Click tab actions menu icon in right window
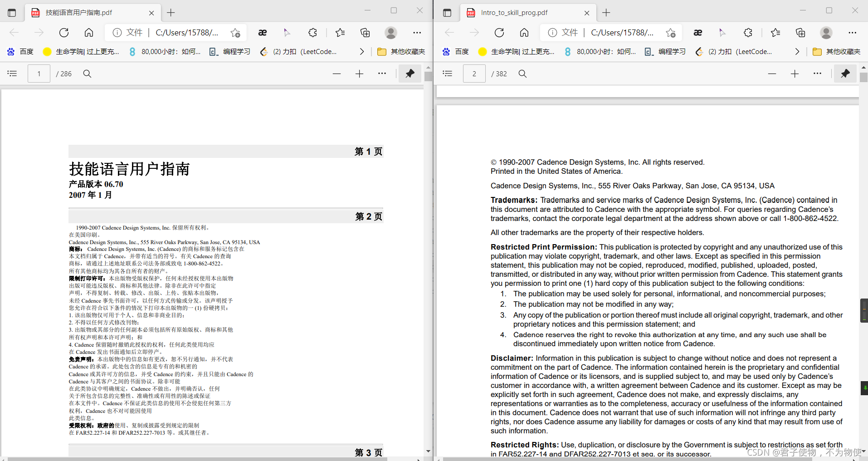 [x=447, y=13]
